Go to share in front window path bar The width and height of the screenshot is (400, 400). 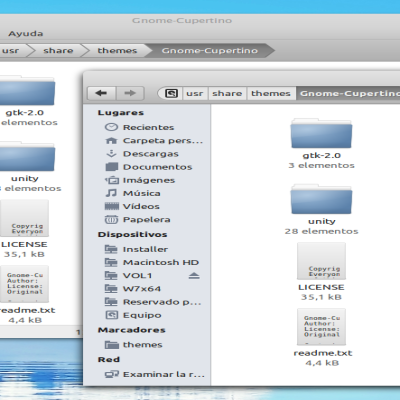click(227, 93)
